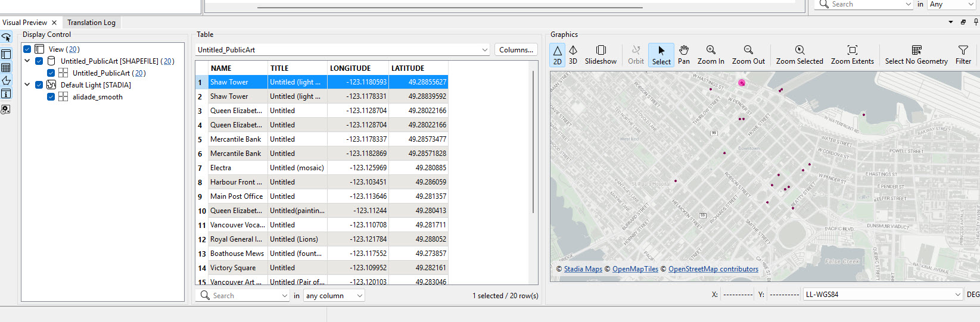
Task: Click feature count 20 next to View
Action: pos(73,49)
